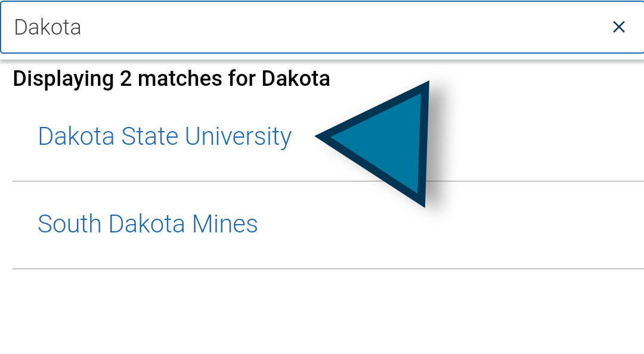Click inside the Dakota search field

coord(239,27)
